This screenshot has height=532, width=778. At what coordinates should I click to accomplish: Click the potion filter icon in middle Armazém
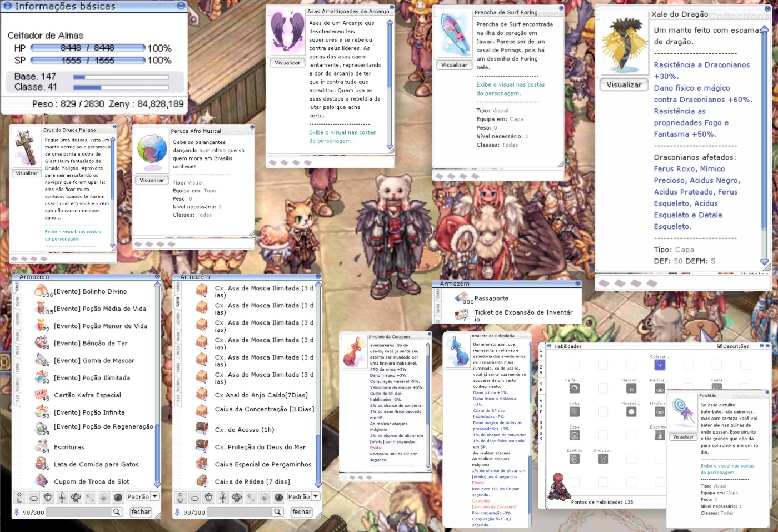pos(180,497)
